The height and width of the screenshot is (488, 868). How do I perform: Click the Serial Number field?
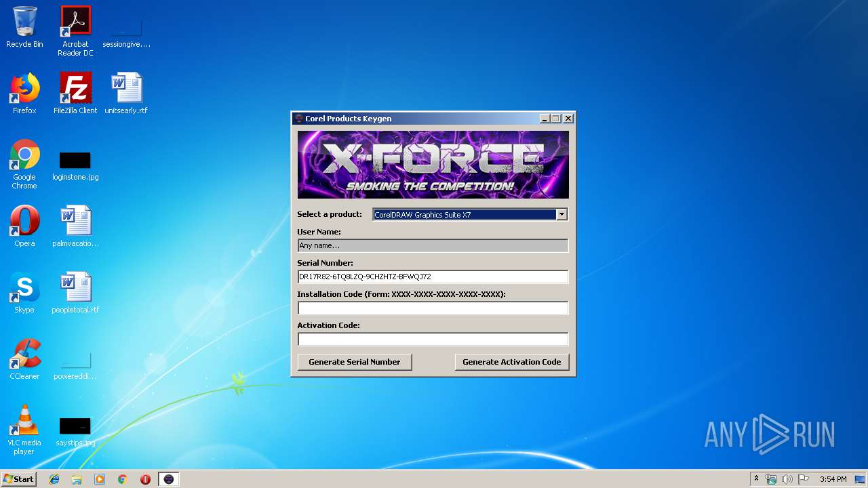point(433,277)
